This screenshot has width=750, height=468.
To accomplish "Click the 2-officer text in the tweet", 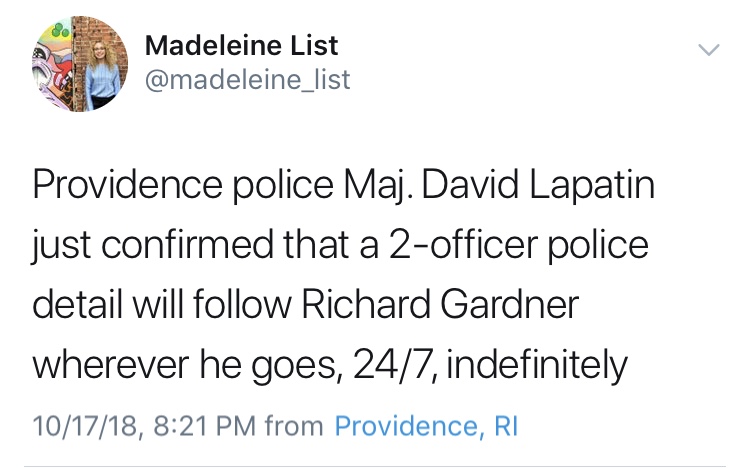I will [463, 245].
